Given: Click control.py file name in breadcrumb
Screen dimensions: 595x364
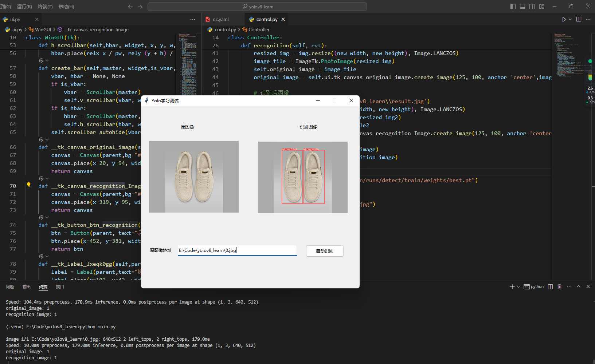Looking at the screenshot, I should pos(225,29).
